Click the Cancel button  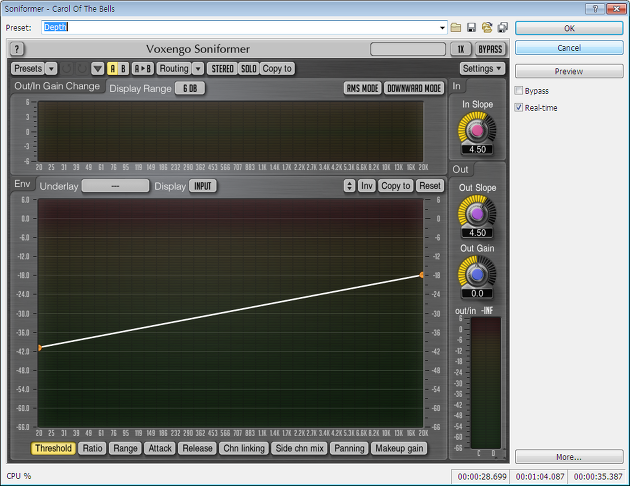569,48
